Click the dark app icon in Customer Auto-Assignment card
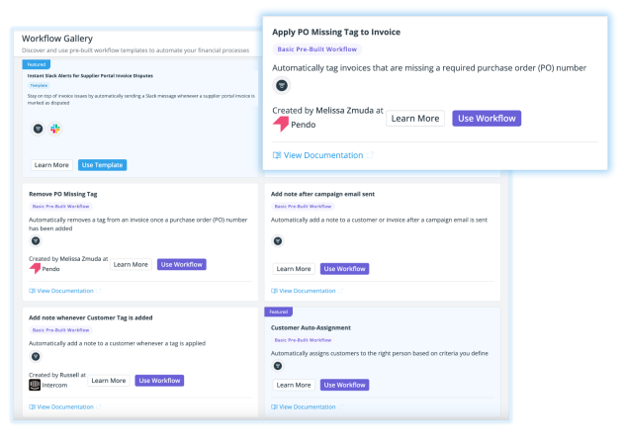624x447 pixels. tap(278, 366)
